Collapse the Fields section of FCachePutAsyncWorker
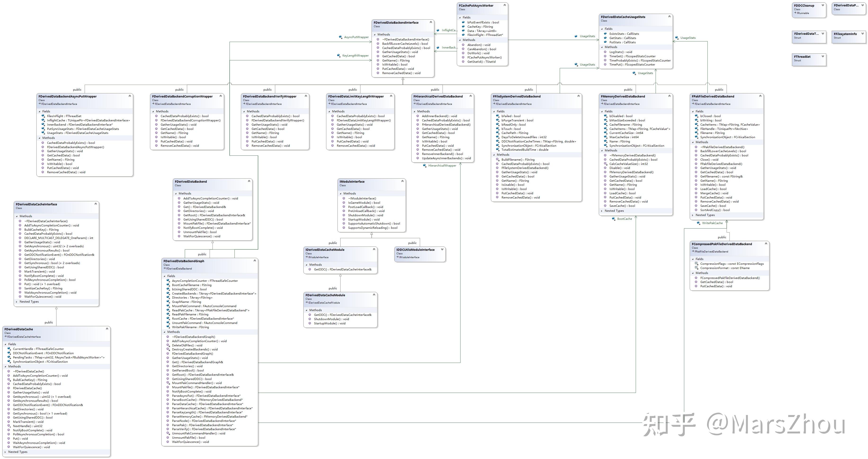 point(460,18)
